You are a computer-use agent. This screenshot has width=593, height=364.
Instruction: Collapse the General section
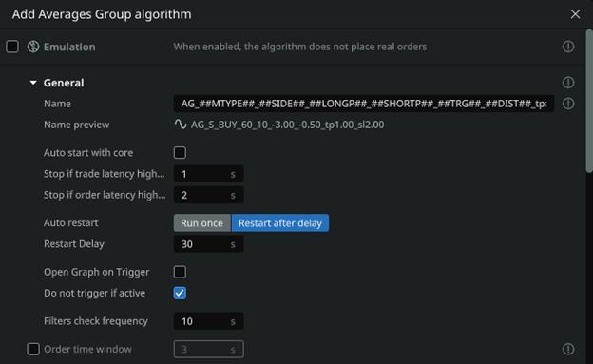[33, 83]
